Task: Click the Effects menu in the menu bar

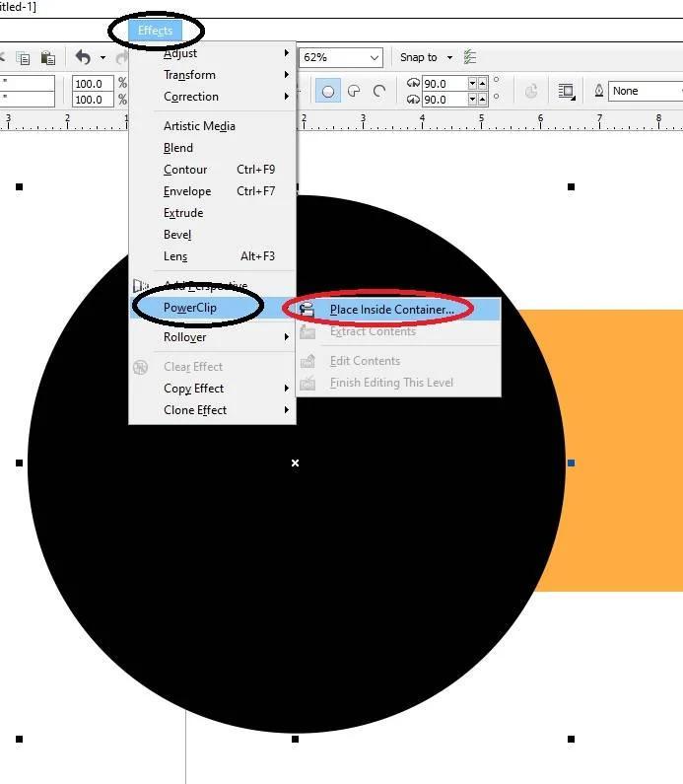Action: (156, 31)
